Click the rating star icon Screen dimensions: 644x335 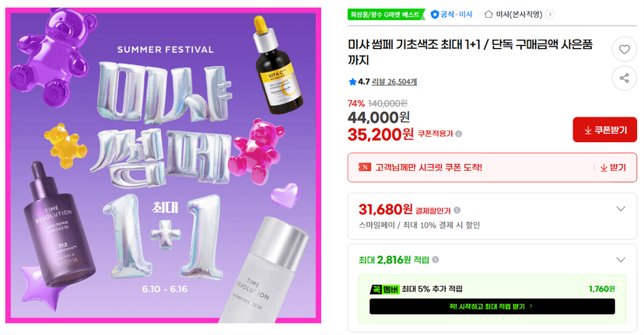(352, 82)
